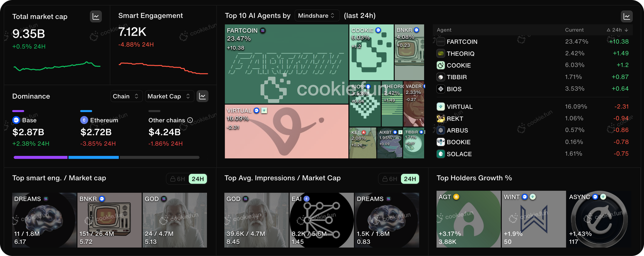Click the 9.35B total market cap value
The width and height of the screenshot is (644, 256).
tap(29, 34)
